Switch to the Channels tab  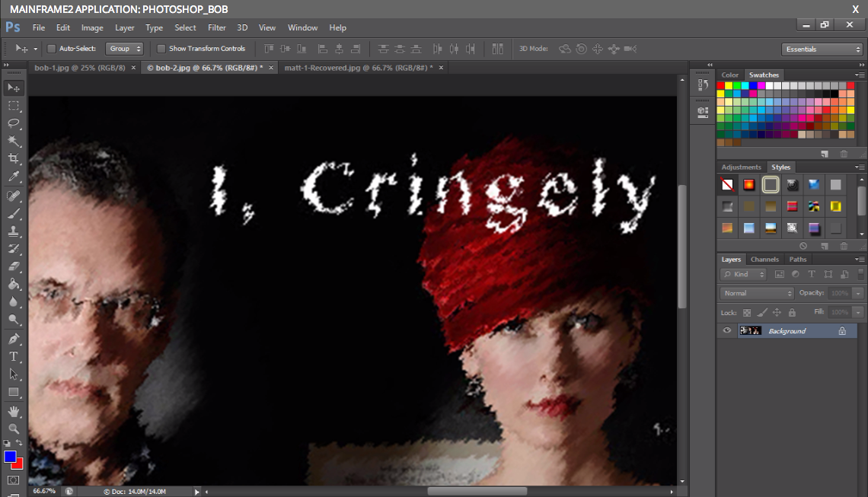point(764,259)
